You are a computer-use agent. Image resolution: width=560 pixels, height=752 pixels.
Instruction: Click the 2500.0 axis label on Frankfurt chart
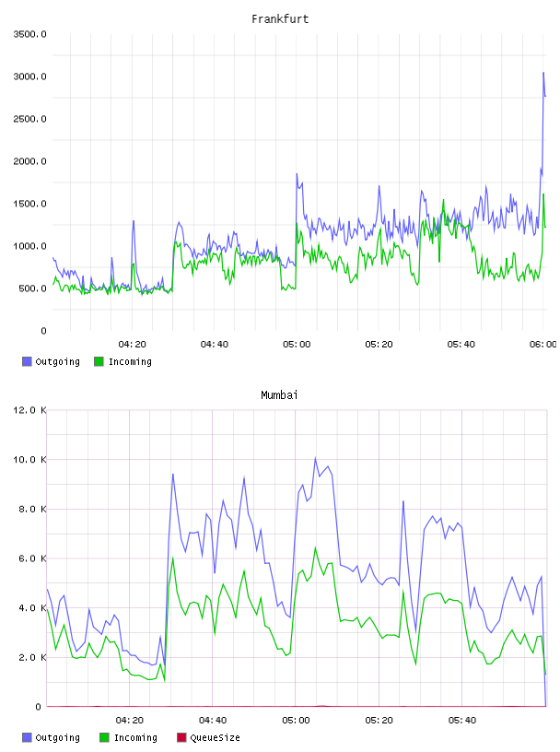click(x=29, y=119)
